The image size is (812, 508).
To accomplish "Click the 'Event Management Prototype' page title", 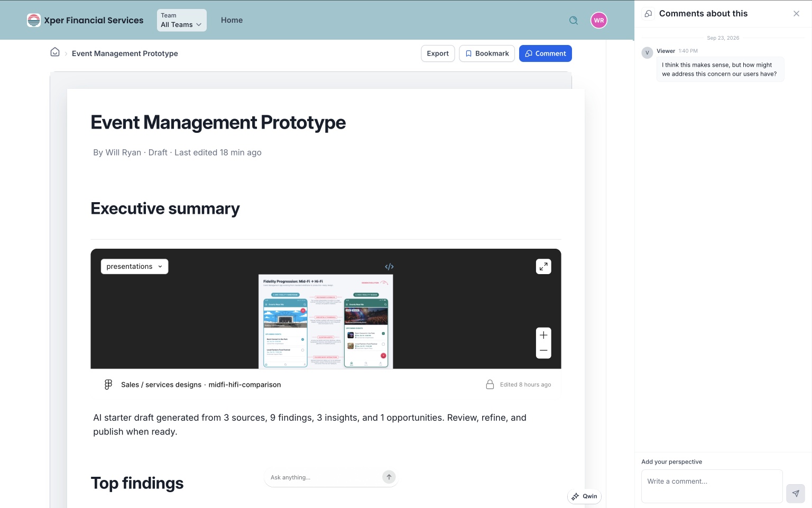I will coord(218,122).
